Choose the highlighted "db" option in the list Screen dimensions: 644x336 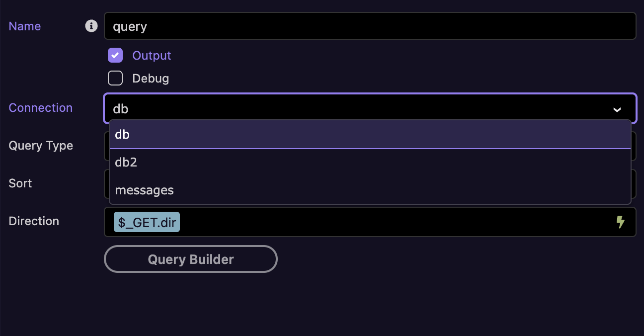click(x=370, y=134)
